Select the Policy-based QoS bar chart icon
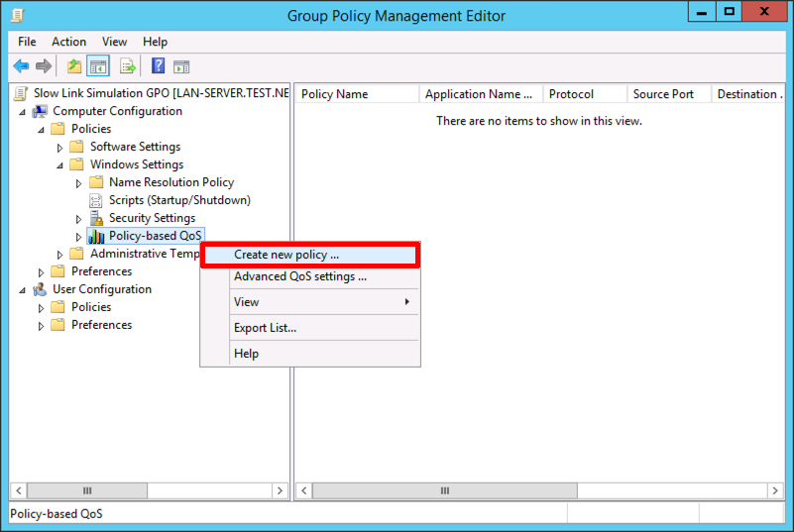The height and width of the screenshot is (532, 794). click(96, 236)
